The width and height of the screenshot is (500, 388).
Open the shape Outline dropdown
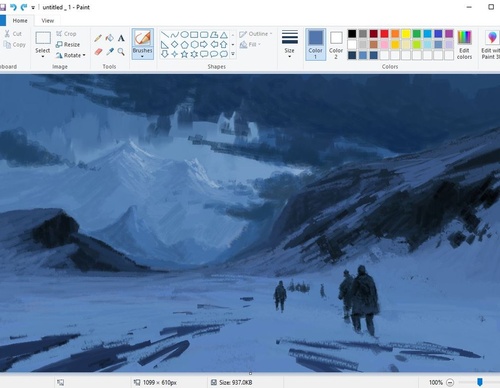[256, 34]
